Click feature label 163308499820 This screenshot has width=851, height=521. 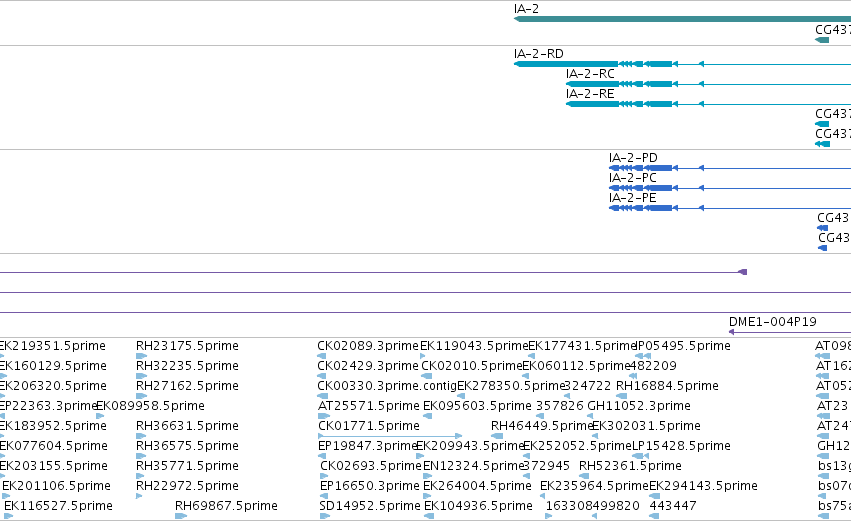click(593, 506)
